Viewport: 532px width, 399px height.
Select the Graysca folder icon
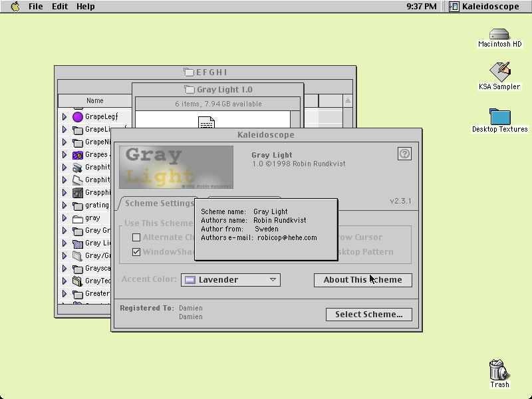click(x=78, y=269)
